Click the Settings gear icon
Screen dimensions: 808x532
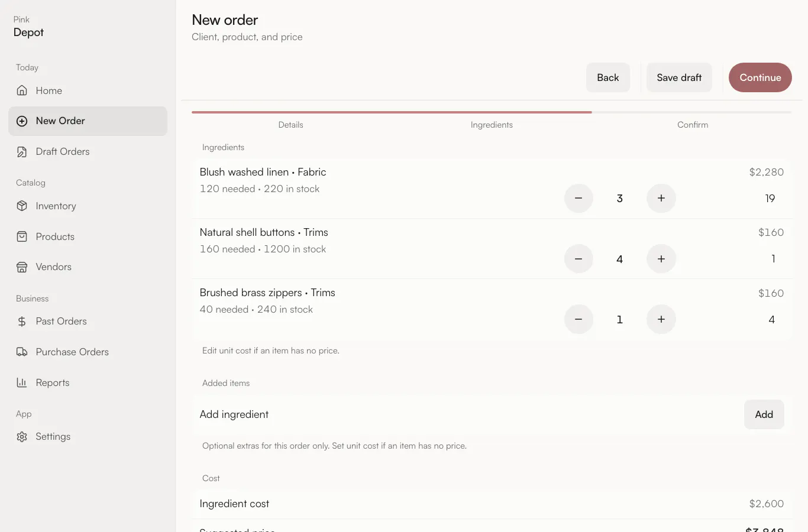pyautogui.click(x=22, y=437)
